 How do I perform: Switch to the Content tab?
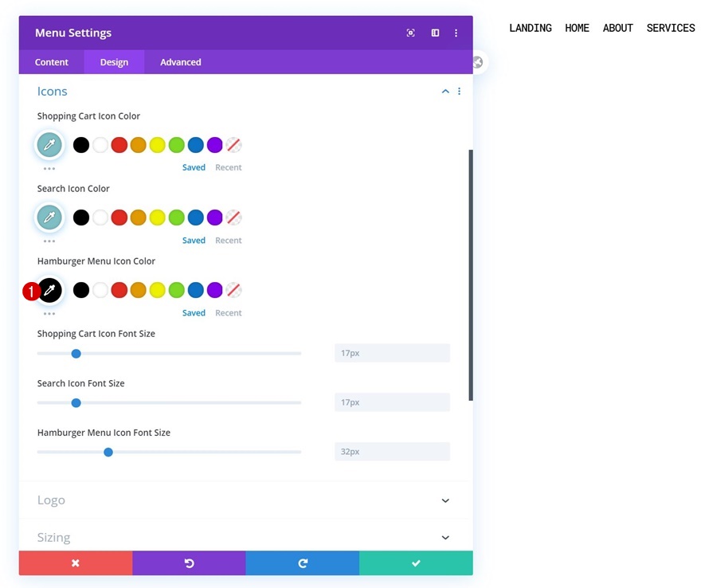click(52, 62)
